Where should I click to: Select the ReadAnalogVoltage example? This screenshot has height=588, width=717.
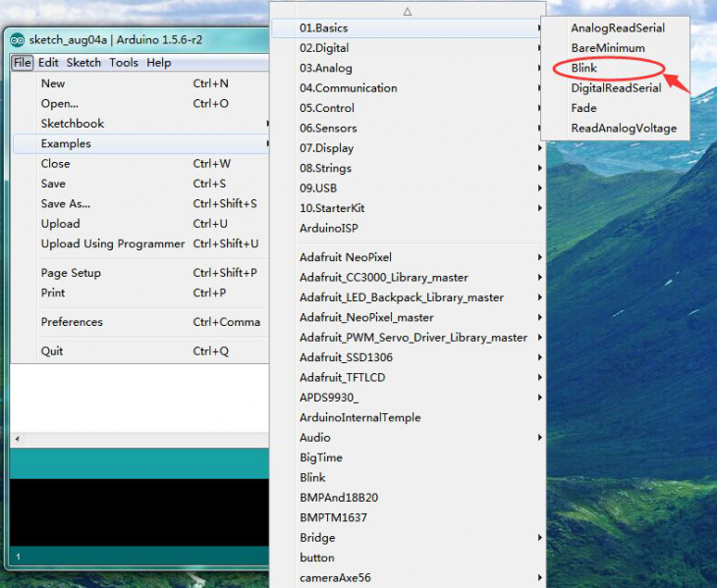point(623,129)
